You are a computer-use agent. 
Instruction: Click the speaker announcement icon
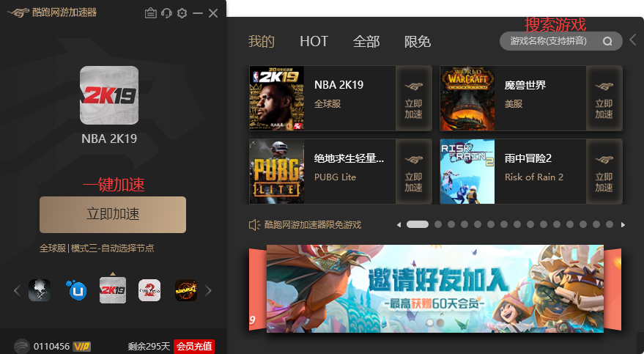(x=254, y=224)
